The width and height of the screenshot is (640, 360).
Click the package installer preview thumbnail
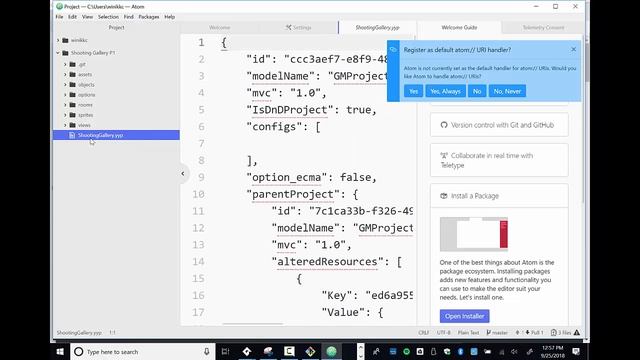(474, 234)
